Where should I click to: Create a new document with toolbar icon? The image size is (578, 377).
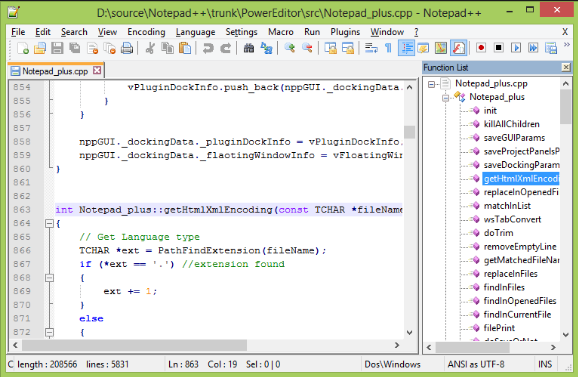pyautogui.click(x=22, y=48)
